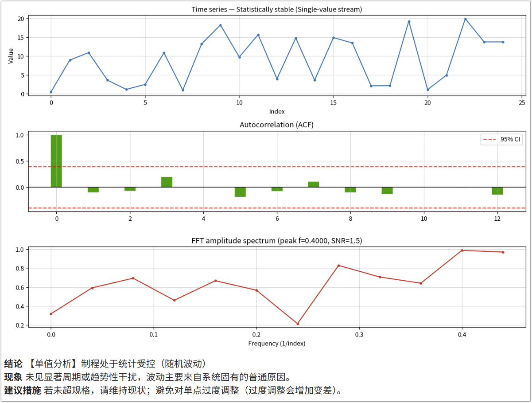532x403 pixels.
Task: Click the time series chart title
Action: click(x=276, y=9)
